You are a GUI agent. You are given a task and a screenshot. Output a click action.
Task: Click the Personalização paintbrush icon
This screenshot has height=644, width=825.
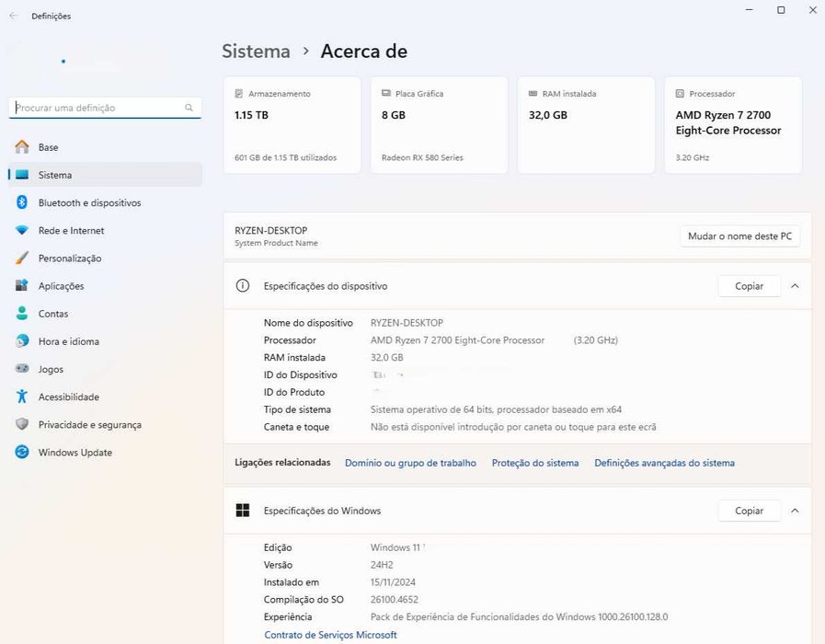[x=22, y=258]
